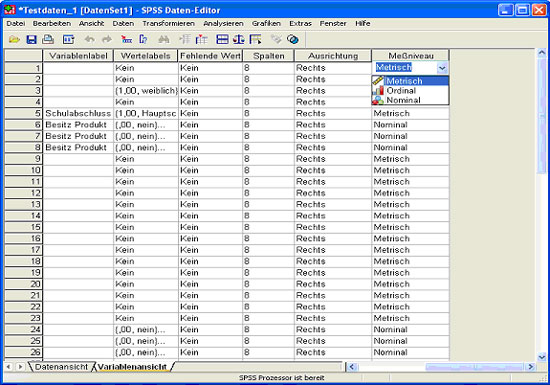The height and width of the screenshot is (385, 550).
Task: Click the Fehlende Werte Kein cell in row 20
Action: click(210, 284)
